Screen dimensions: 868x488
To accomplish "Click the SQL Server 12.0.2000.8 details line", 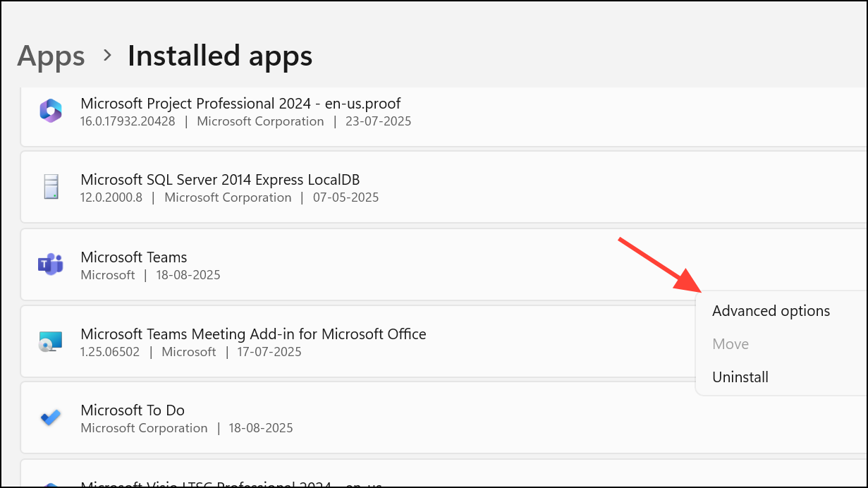I will (x=230, y=197).
